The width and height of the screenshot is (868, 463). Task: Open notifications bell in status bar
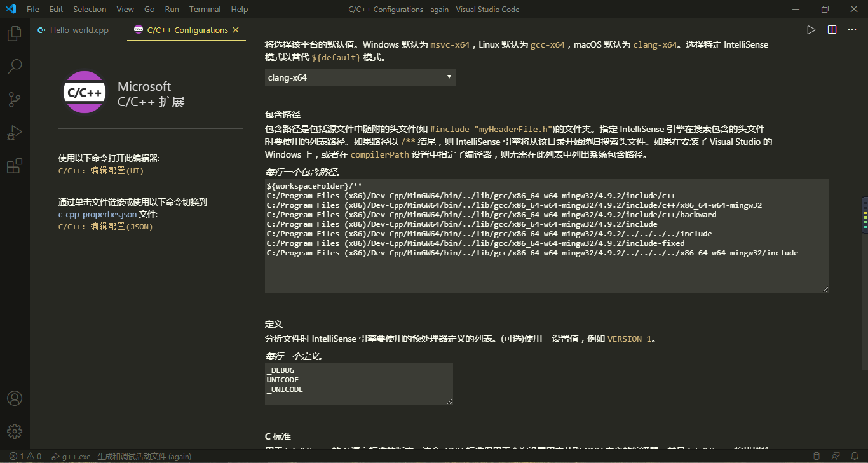(x=854, y=456)
